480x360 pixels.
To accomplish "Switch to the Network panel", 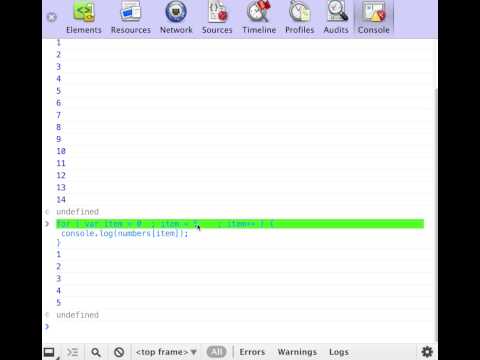I will click(176, 18).
